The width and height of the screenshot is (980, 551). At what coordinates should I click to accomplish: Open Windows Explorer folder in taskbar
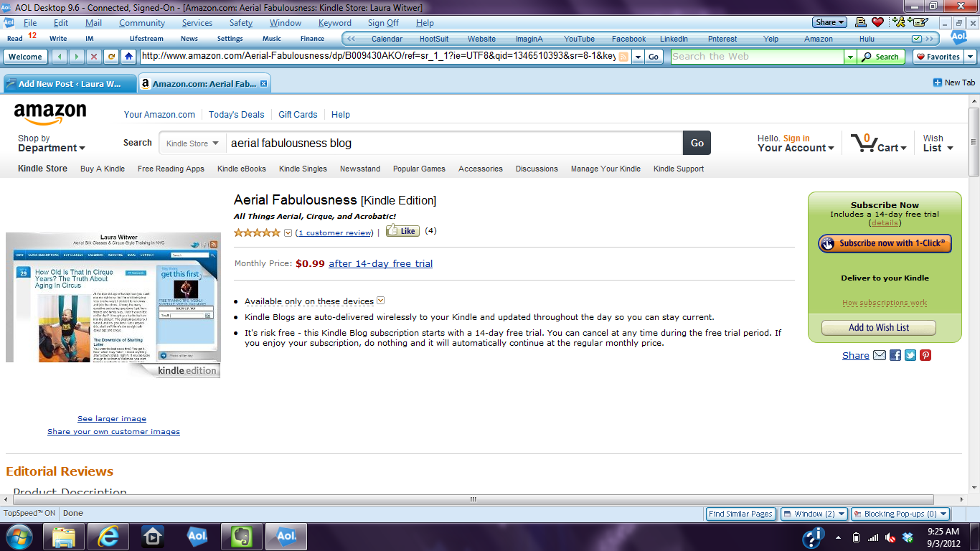pos(64,536)
